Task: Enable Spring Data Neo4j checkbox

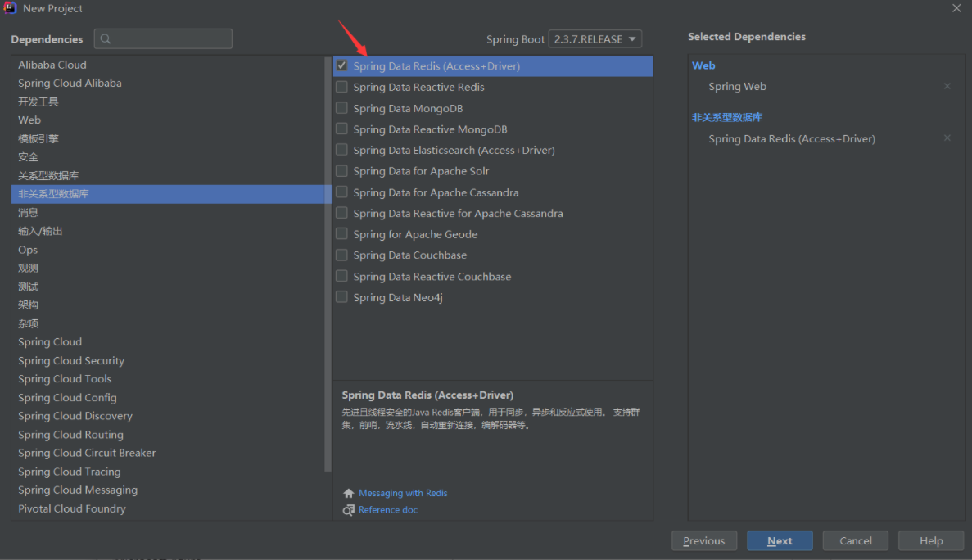Action: pyautogui.click(x=341, y=297)
